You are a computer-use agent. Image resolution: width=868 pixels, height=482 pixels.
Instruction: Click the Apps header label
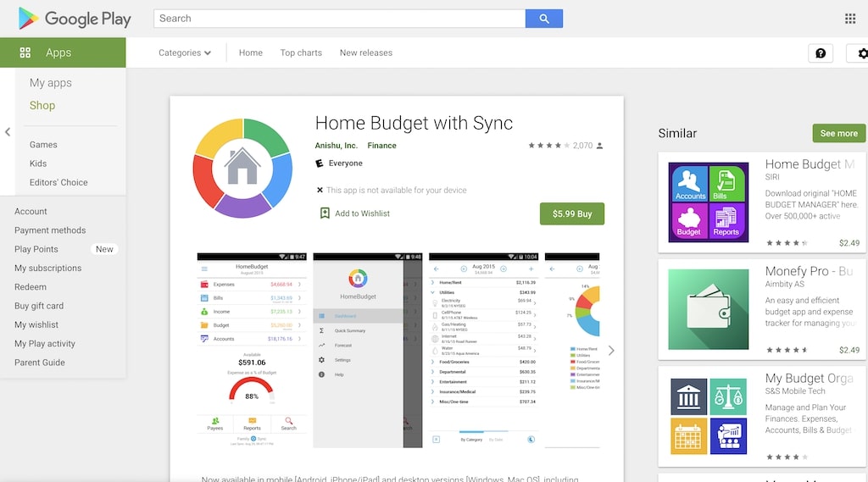pyautogui.click(x=58, y=53)
